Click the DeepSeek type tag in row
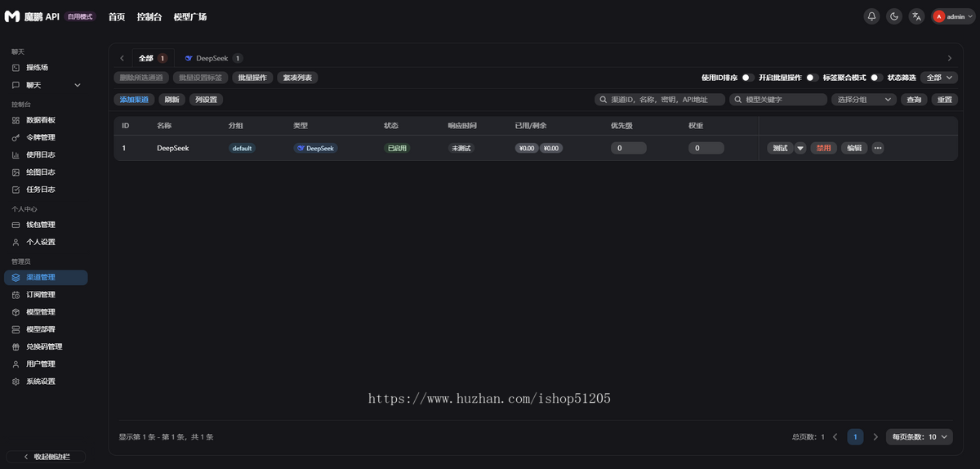 316,148
